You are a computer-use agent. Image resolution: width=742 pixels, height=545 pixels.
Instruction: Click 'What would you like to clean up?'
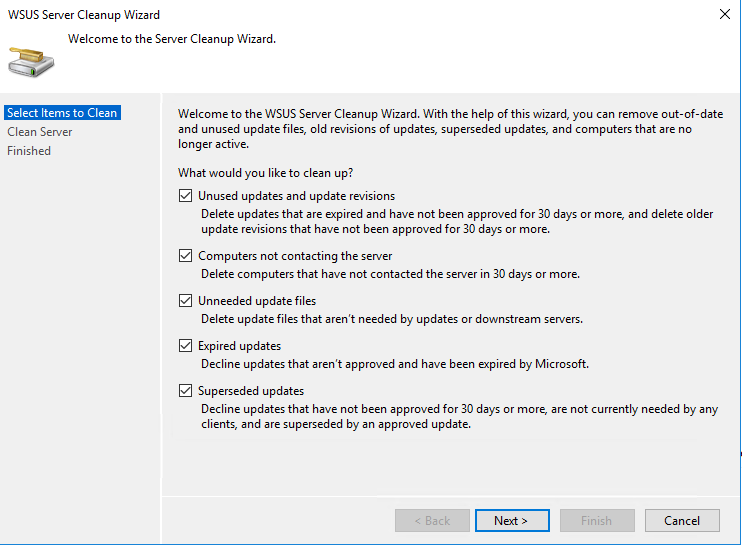(x=265, y=173)
